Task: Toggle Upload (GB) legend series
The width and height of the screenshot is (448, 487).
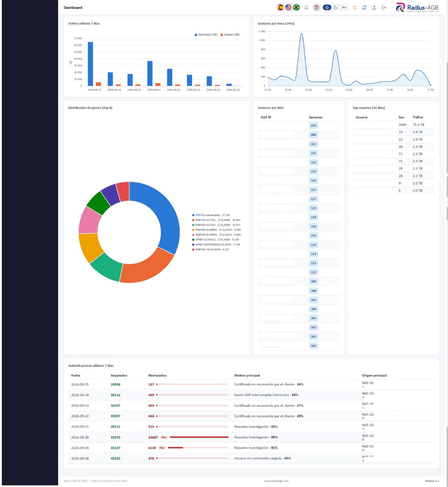Action: (x=230, y=35)
